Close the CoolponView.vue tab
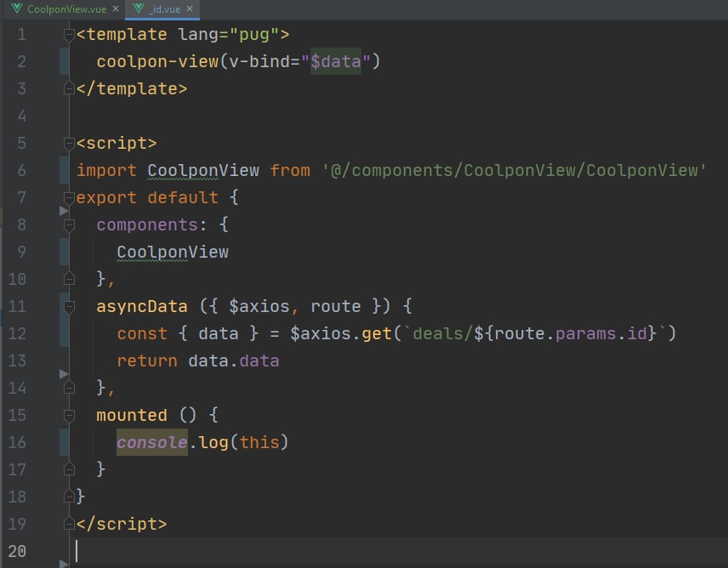This screenshot has width=728, height=568. (x=116, y=9)
